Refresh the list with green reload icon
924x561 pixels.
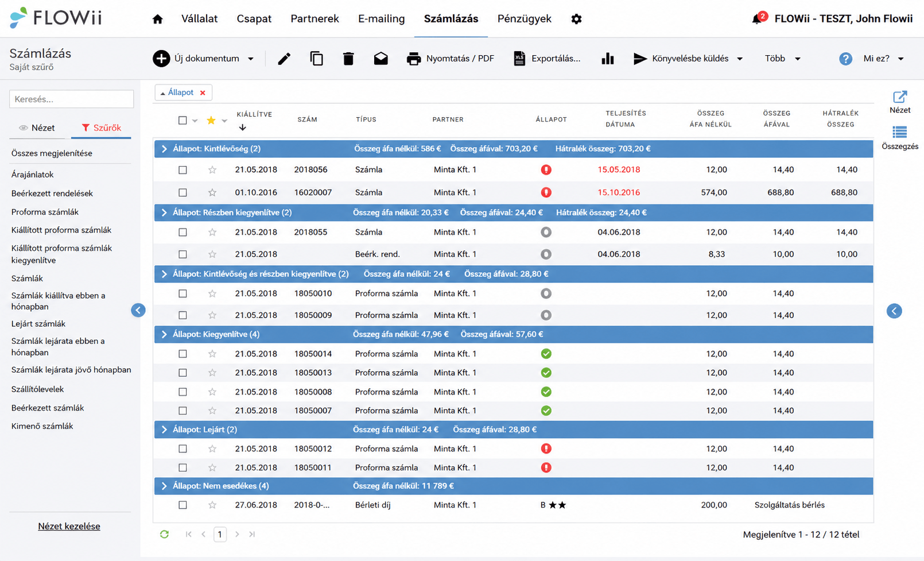(164, 534)
